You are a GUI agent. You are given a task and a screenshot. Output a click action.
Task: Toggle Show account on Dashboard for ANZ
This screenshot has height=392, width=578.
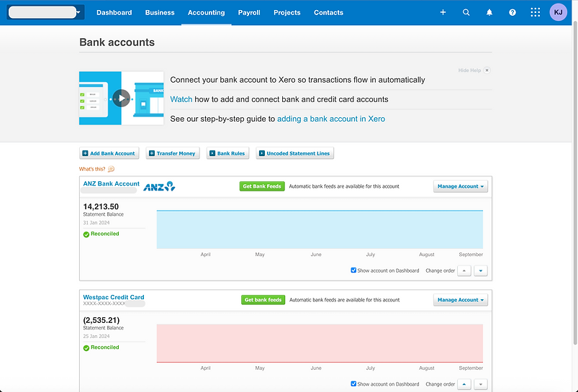tap(353, 270)
